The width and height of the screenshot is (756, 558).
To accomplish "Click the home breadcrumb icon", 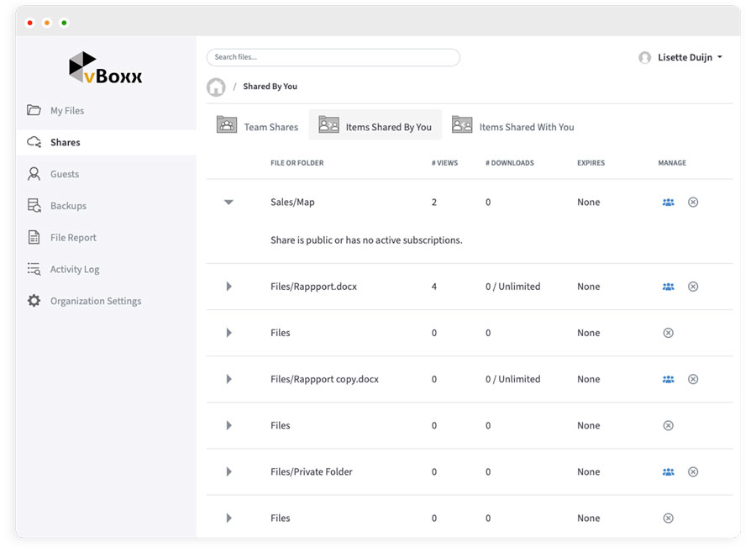I will click(x=217, y=86).
